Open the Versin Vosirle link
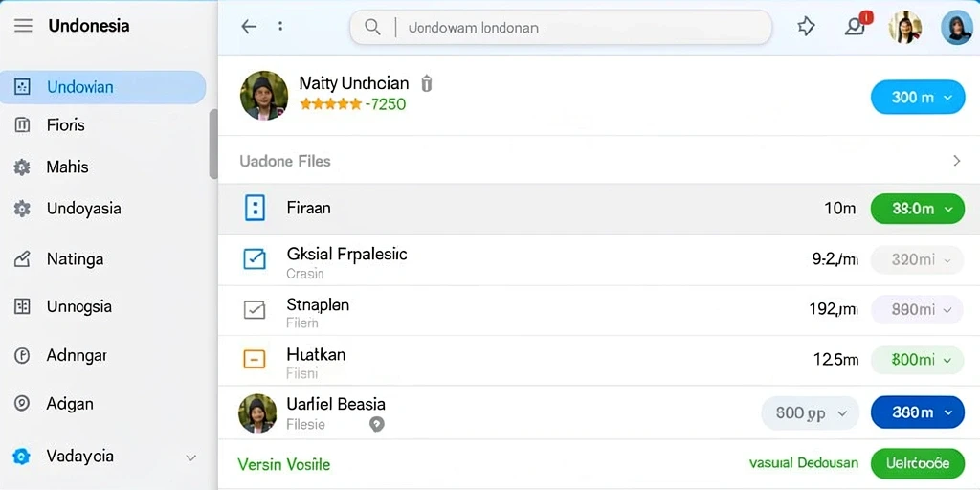980x490 pixels. 283,464
